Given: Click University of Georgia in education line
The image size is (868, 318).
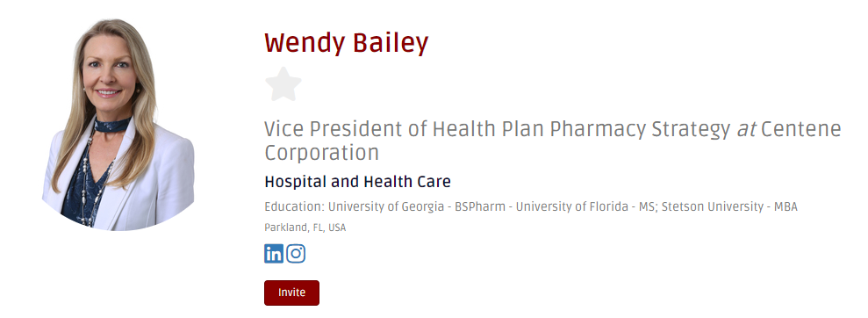Looking at the screenshot, I should point(386,206).
